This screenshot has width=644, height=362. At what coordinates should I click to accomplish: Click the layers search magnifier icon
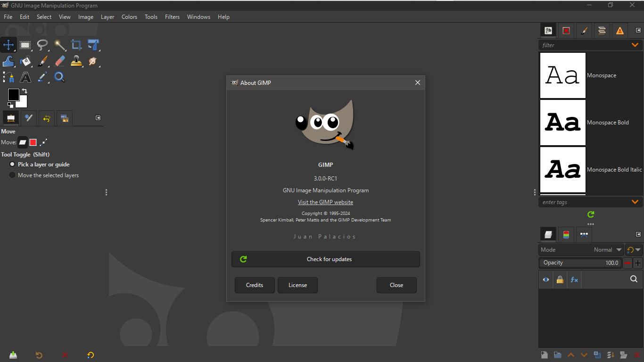tap(634, 279)
